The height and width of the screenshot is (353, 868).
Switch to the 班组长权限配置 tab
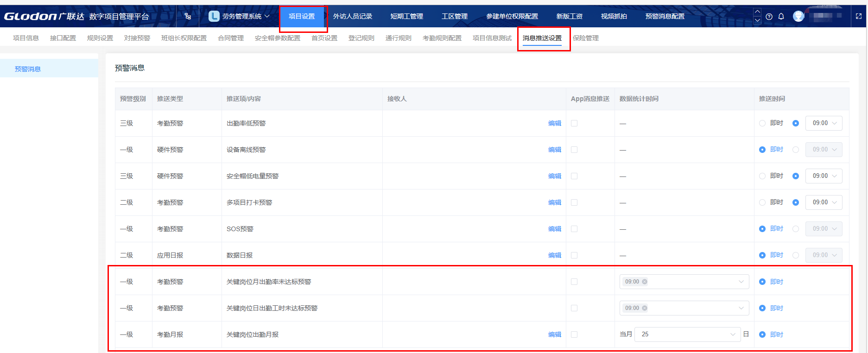[x=184, y=38]
